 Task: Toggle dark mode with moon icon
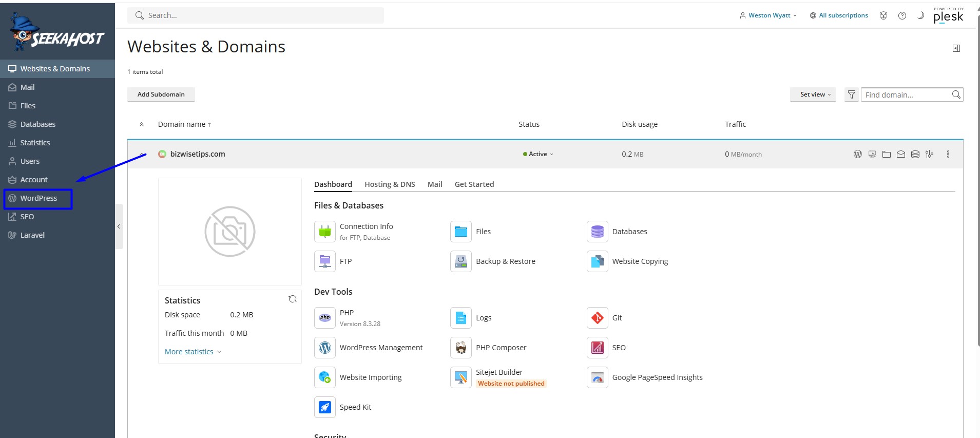920,15
